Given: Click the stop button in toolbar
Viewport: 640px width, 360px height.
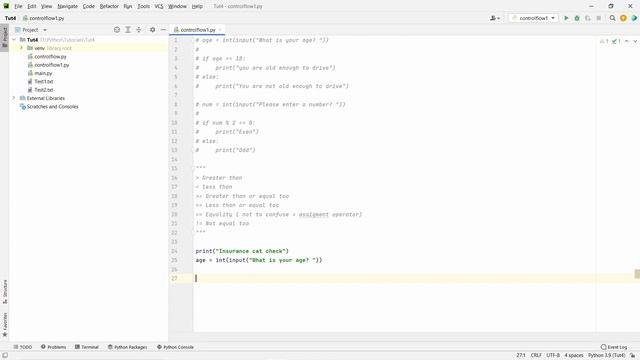Looking at the screenshot, I should (x=598, y=18).
